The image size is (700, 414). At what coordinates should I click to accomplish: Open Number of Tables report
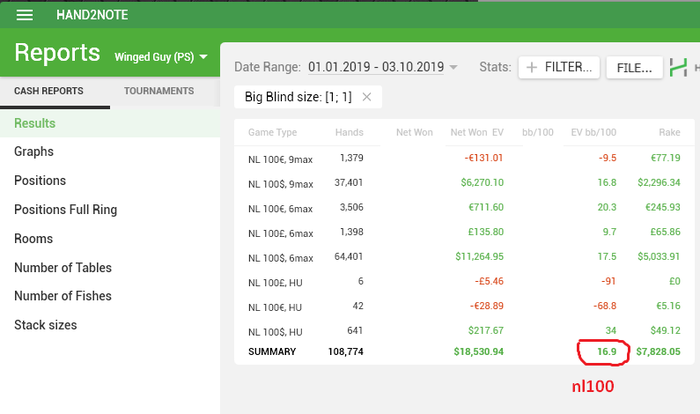tap(63, 268)
